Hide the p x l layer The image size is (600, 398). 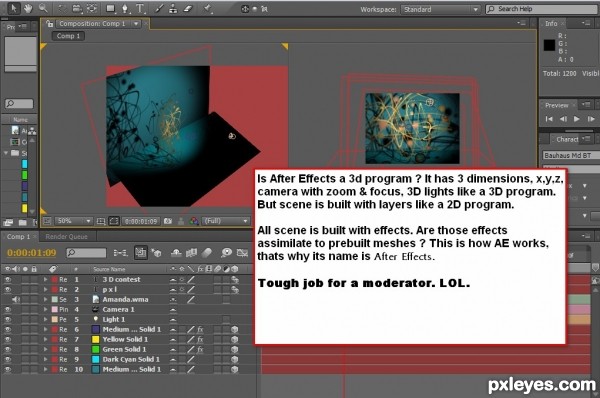point(8,290)
